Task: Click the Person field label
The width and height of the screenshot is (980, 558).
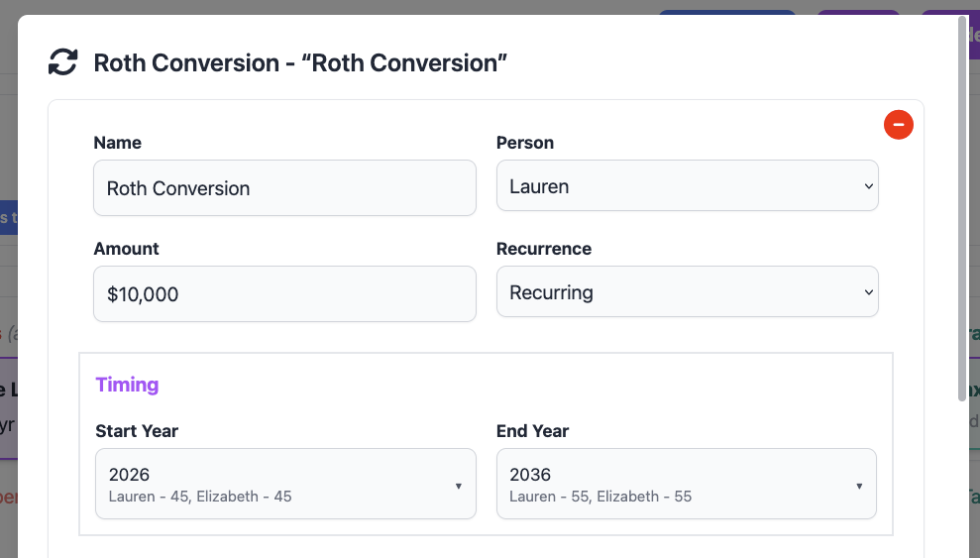Action: [524, 143]
